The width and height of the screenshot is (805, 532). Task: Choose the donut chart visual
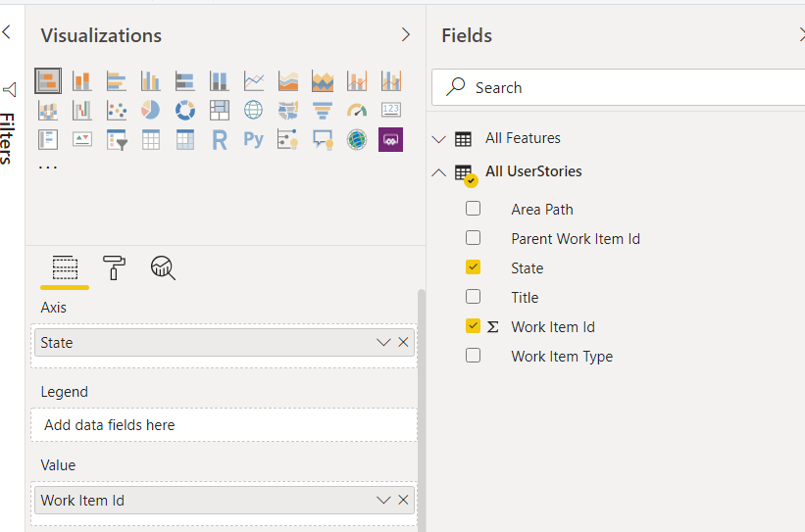click(184, 110)
